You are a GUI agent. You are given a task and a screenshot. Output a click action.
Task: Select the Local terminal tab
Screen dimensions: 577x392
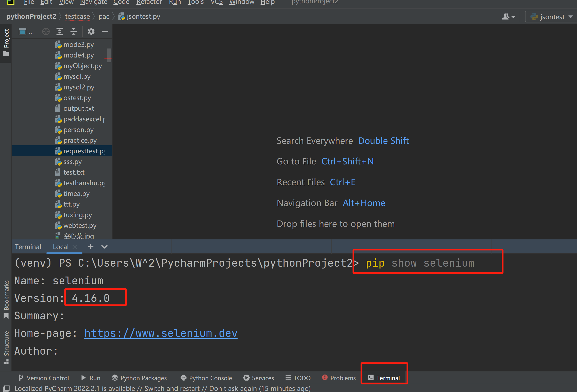(61, 247)
